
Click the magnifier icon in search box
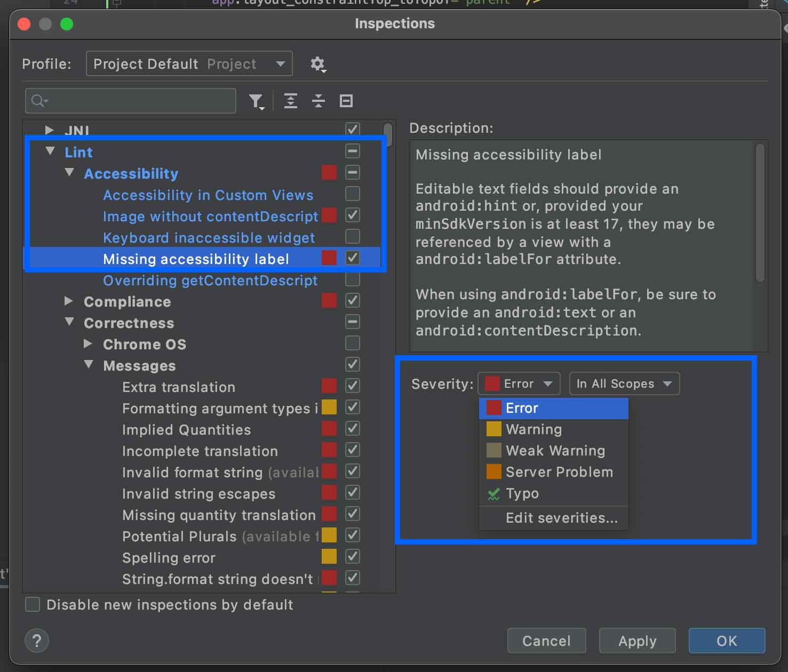coord(38,101)
